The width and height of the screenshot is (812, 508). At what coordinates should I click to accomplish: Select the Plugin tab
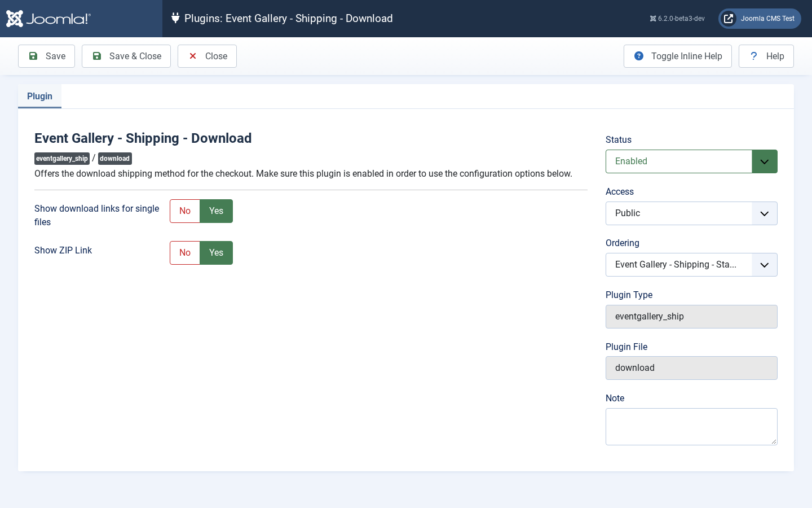tap(39, 96)
